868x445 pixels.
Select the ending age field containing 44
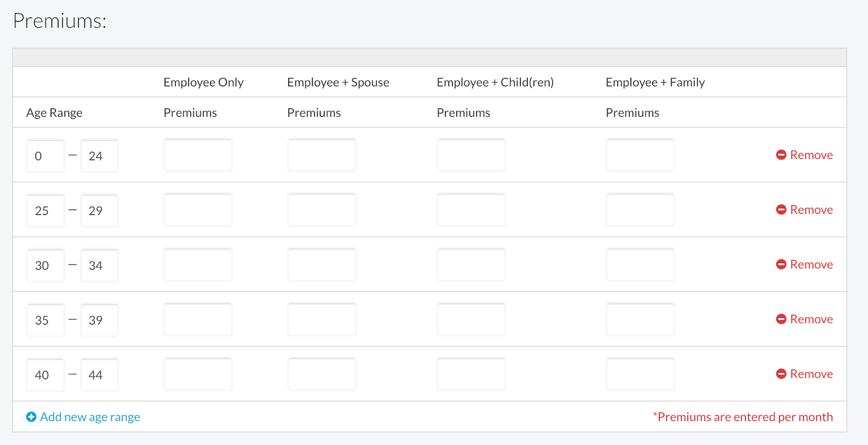tap(99, 375)
